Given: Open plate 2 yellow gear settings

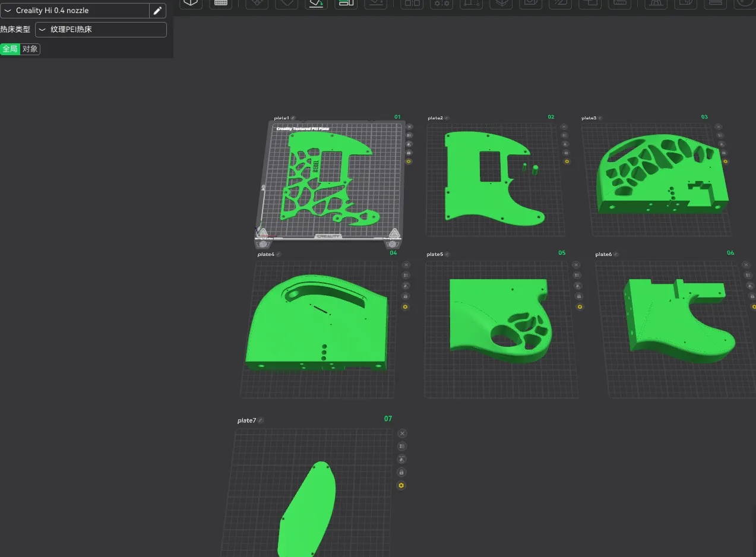Looking at the screenshot, I should click(x=566, y=161).
